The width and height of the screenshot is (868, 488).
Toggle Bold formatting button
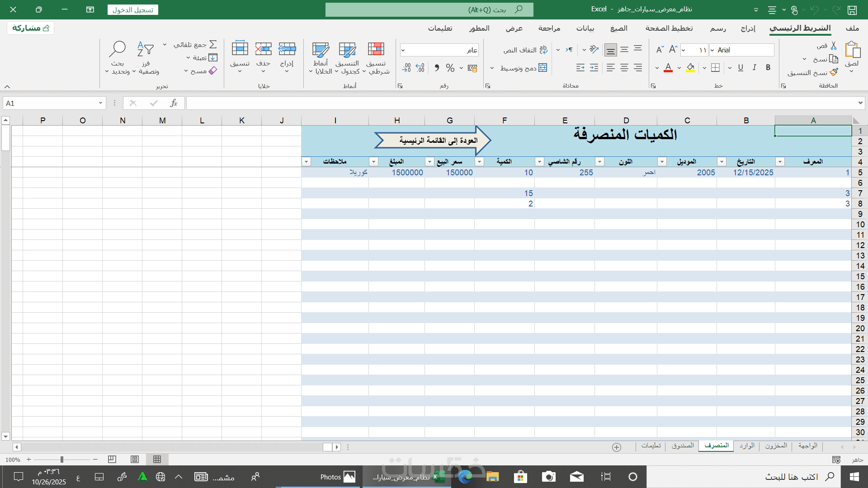768,68
